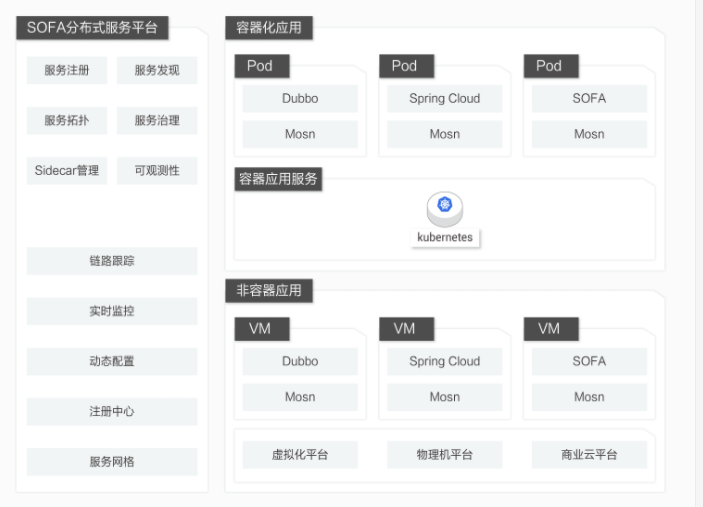Image resolution: width=703 pixels, height=507 pixels.
Task: Click the 商业云平台 box
Action: (589, 455)
